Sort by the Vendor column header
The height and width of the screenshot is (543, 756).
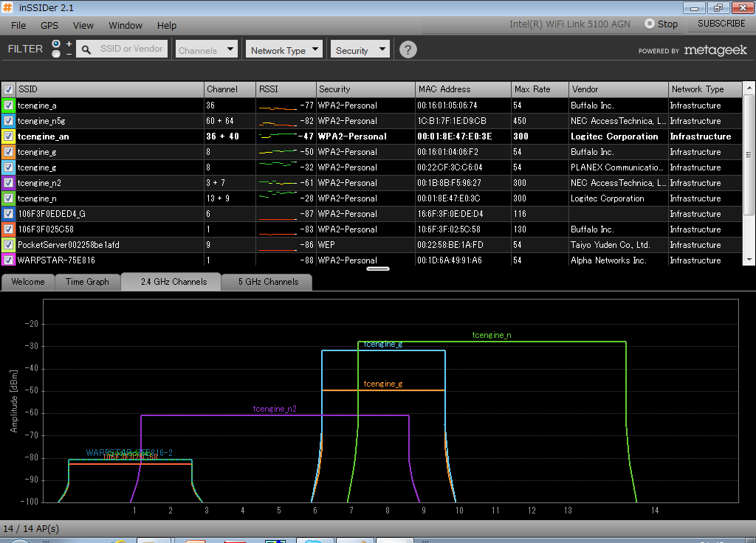pyautogui.click(x=619, y=89)
